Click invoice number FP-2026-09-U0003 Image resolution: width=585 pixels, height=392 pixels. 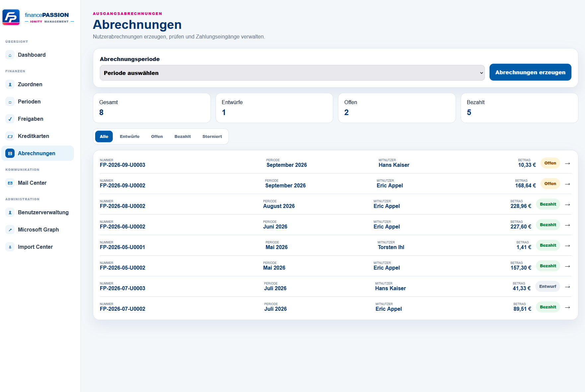point(122,165)
